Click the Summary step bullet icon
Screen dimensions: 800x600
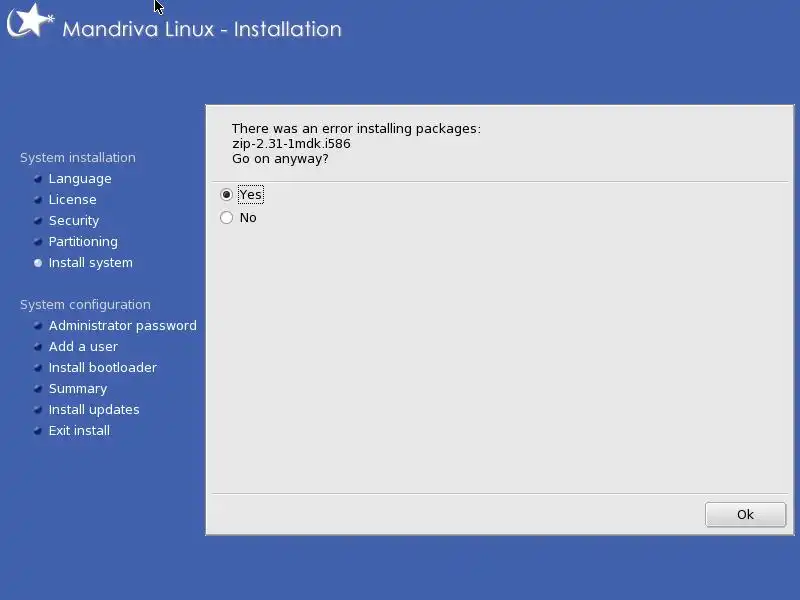[38, 388]
